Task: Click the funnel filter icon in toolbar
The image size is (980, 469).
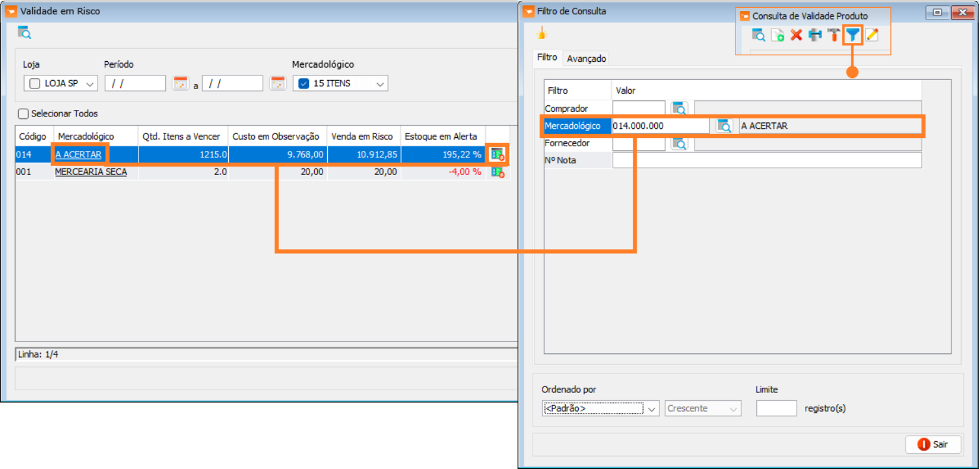Action: coord(853,35)
